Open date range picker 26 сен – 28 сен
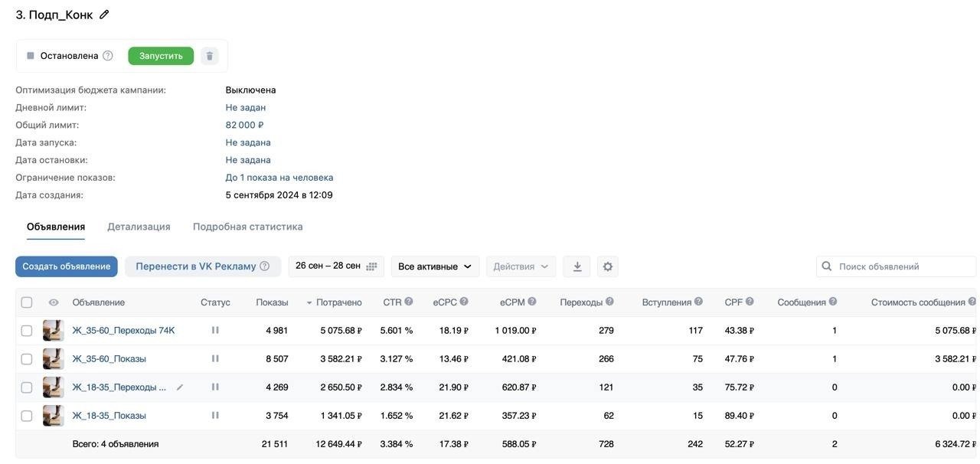Screen dimensions: 980x464 pos(336,266)
